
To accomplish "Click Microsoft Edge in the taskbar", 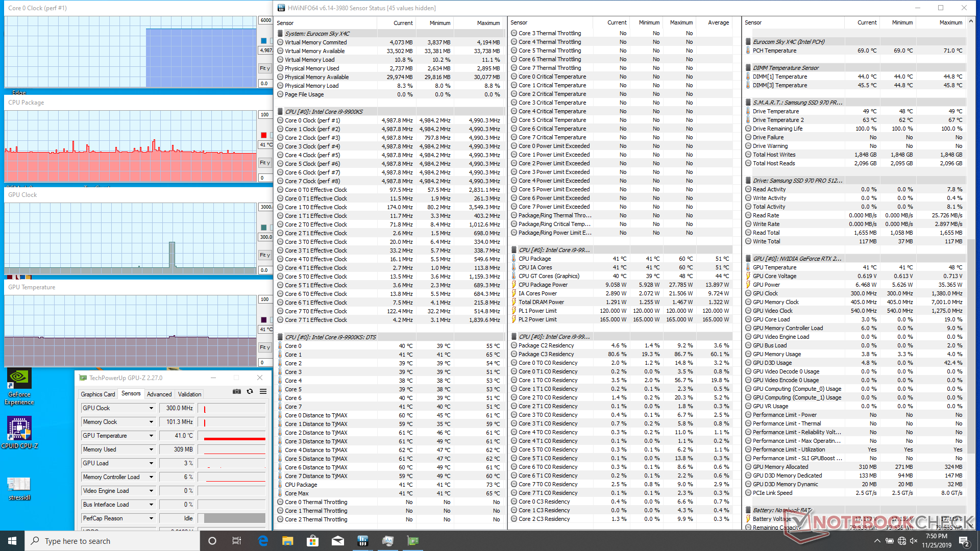I will coord(263,541).
